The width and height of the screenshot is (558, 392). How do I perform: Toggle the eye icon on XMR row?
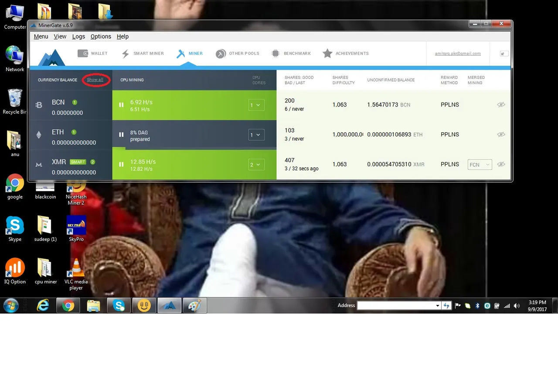tap(501, 164)
